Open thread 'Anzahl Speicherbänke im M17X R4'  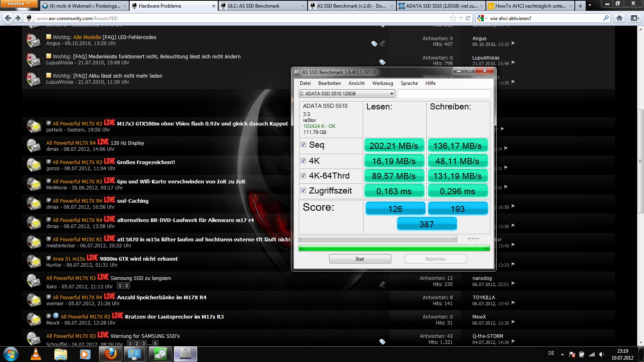pos(162,297)
